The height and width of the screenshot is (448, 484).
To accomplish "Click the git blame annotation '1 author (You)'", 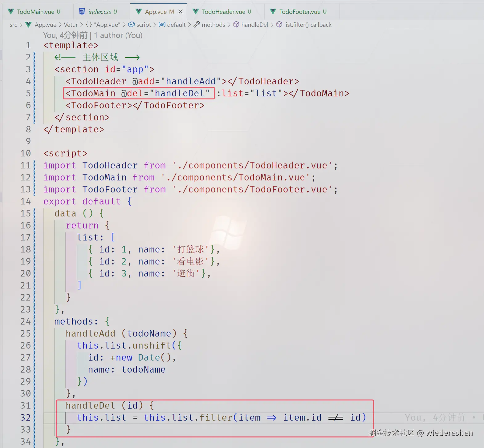I will click(118, 35).
